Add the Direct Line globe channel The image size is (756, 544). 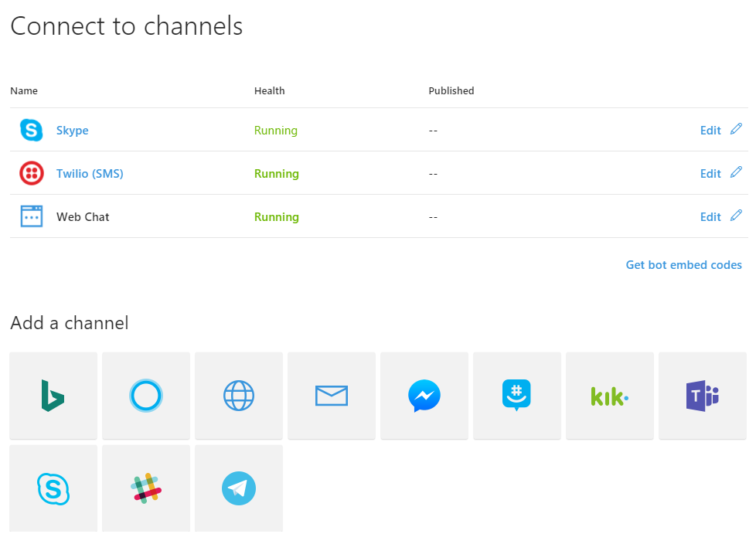pyautogui.click(x=239, y=396)
